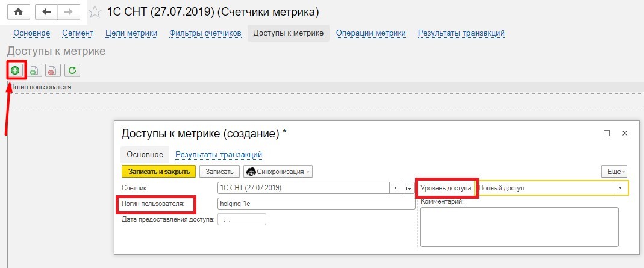The image size is (644, 268).
Task: Open the top-bar Результаты транзакций link
Action: point(461,33)
